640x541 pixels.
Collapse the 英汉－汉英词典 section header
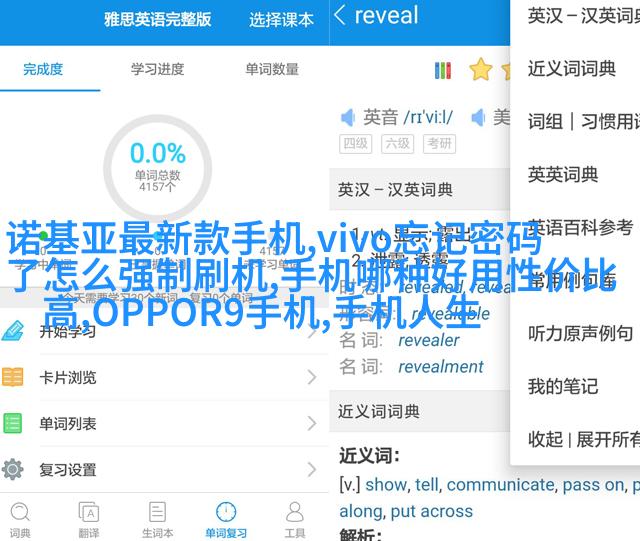[x=420, y=189]
